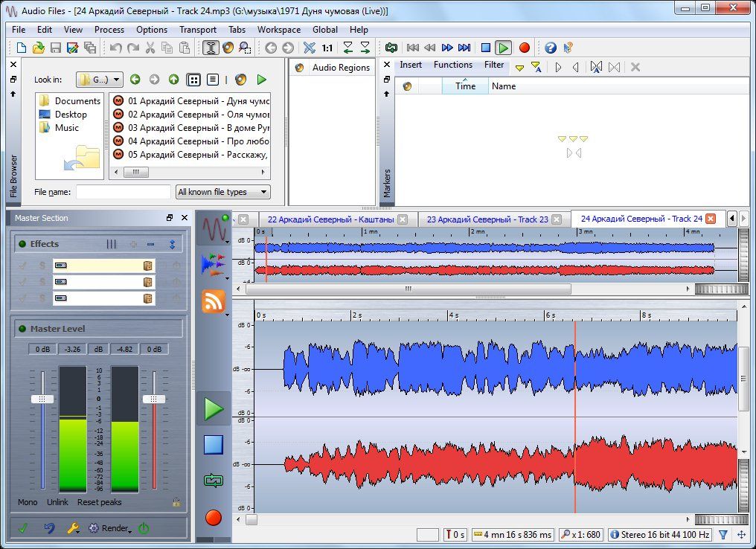Open the 'All known file types' dropdown
Viewport: 756px width, 549px height.
223,192
